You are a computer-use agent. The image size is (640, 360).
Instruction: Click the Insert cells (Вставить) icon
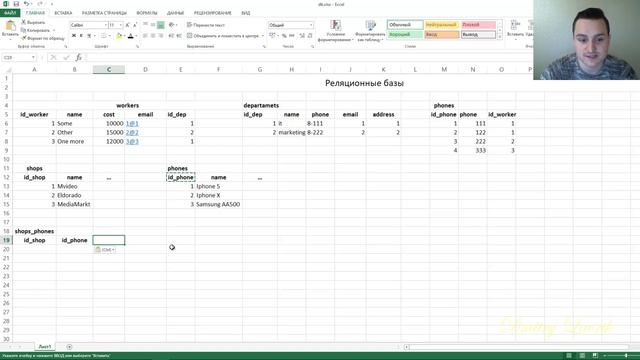tap(516, 25)
